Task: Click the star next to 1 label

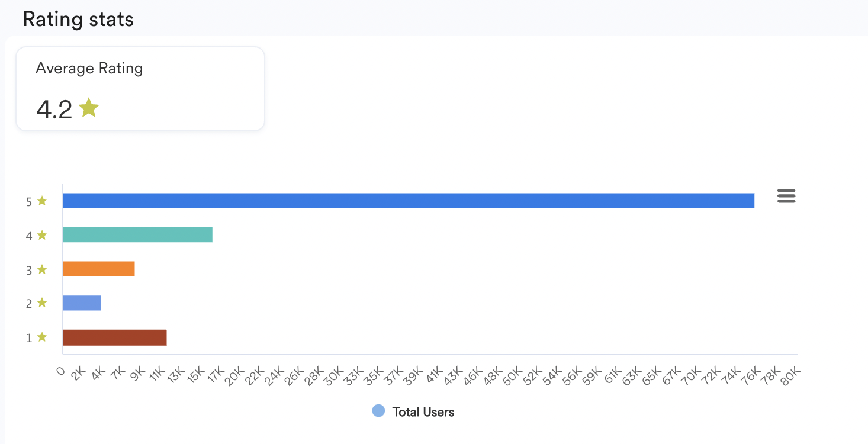Action: click(42, 337)
